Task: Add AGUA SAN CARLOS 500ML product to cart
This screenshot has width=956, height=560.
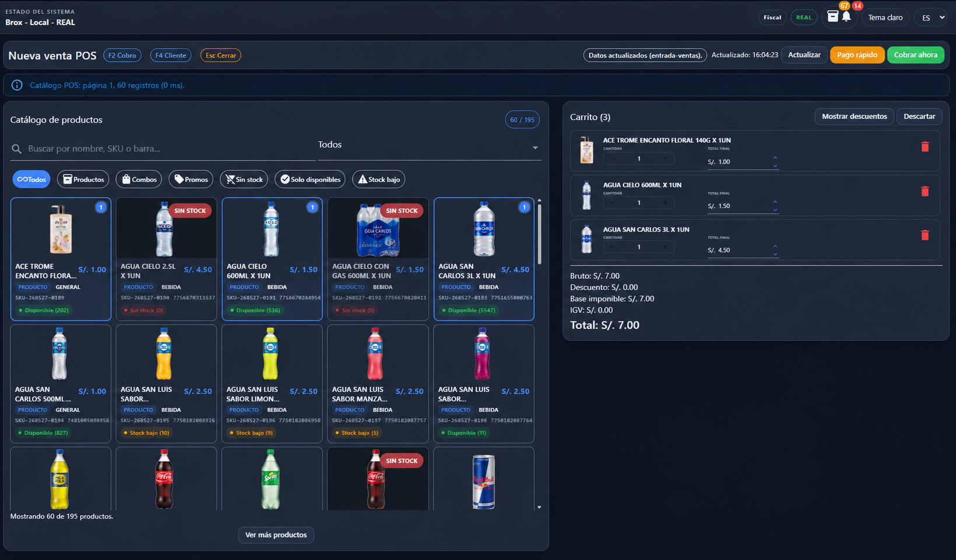Action: point(61,384)
